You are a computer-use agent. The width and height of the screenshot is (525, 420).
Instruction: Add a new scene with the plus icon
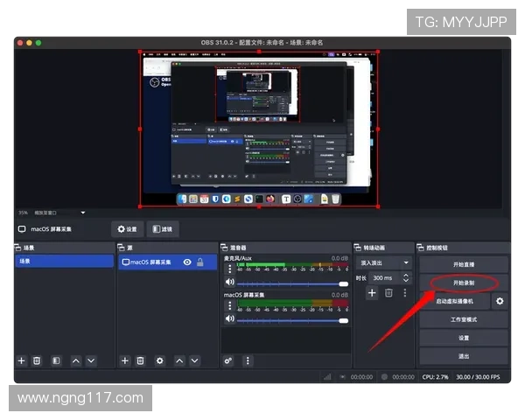(x=21, y=360)
